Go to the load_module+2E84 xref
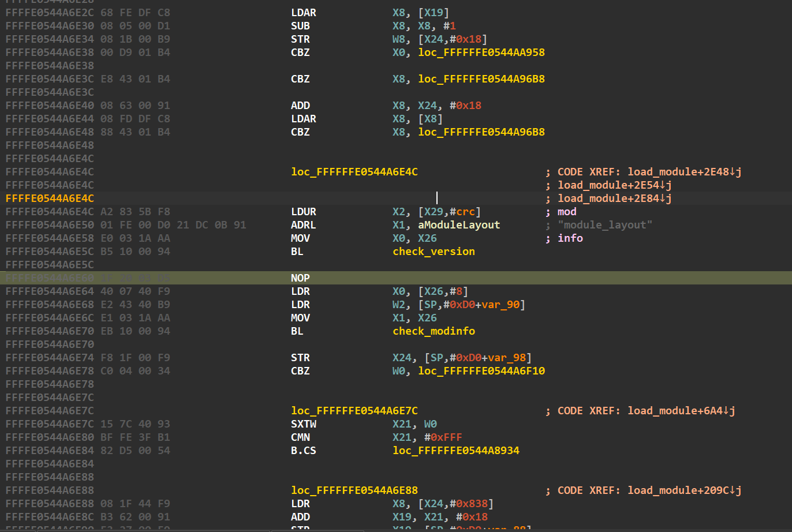The width and height of the screenshot is (792, 532). pyautogui.click(x=614, y=198)
